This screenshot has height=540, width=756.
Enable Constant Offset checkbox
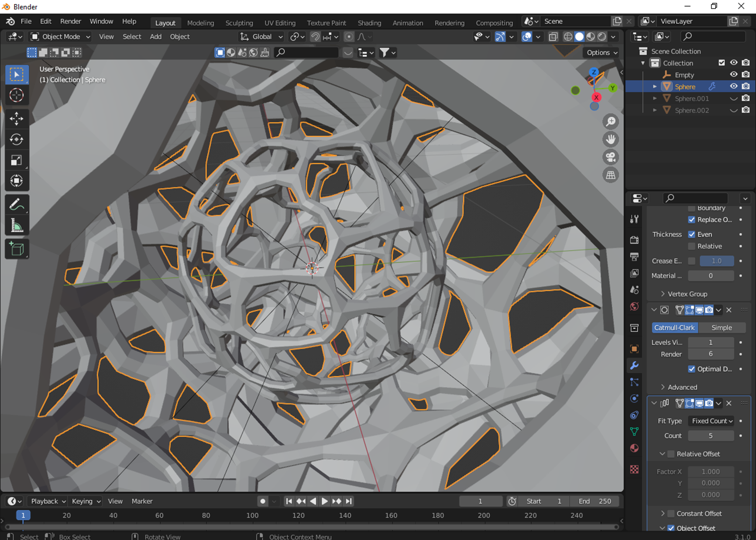671,513
